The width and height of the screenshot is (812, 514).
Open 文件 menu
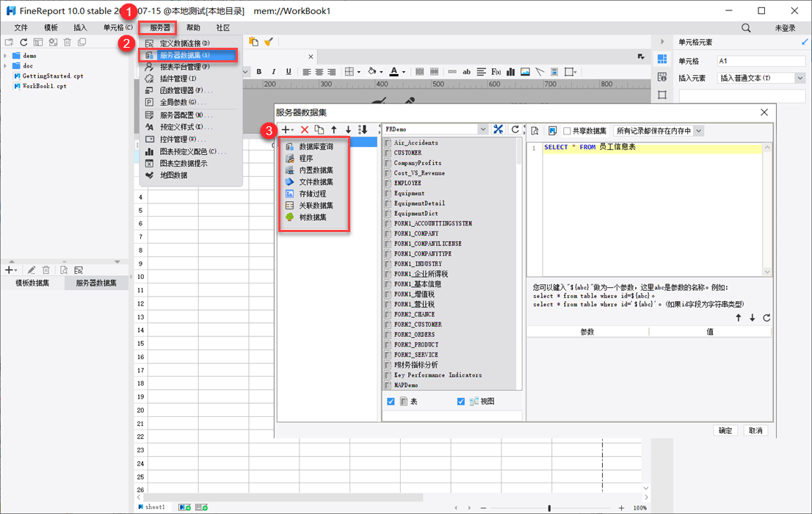[21, 27]
